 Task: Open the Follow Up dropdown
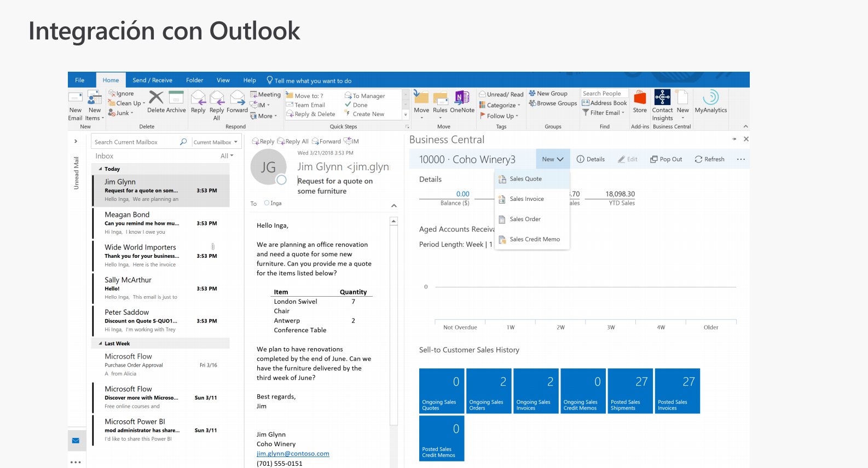click(x=499, y=115)
